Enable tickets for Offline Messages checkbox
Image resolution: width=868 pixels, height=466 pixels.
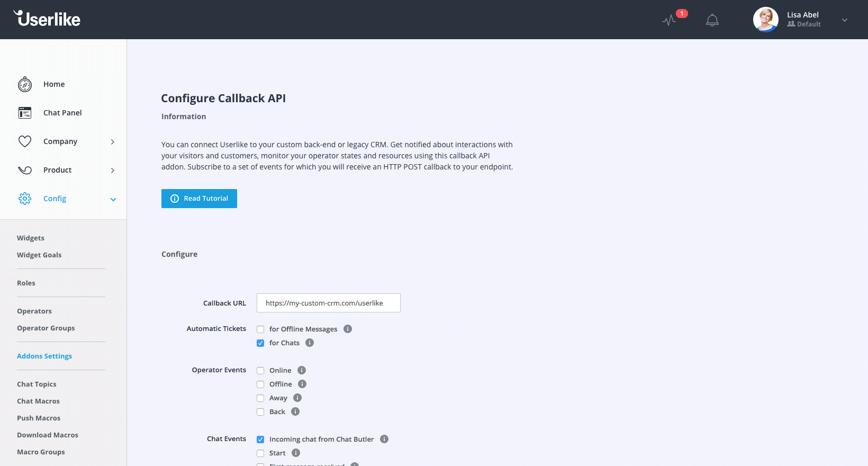pyautogui.click(x=260, y=329)
